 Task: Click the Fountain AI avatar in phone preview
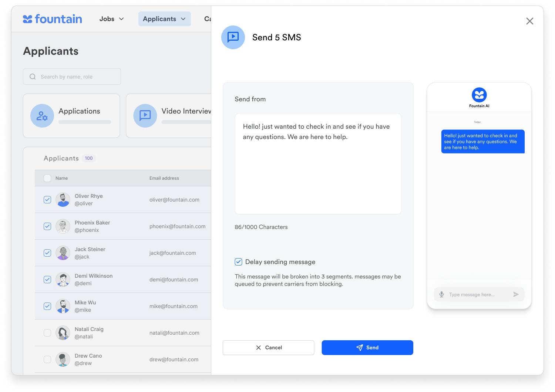pos(479,95)
